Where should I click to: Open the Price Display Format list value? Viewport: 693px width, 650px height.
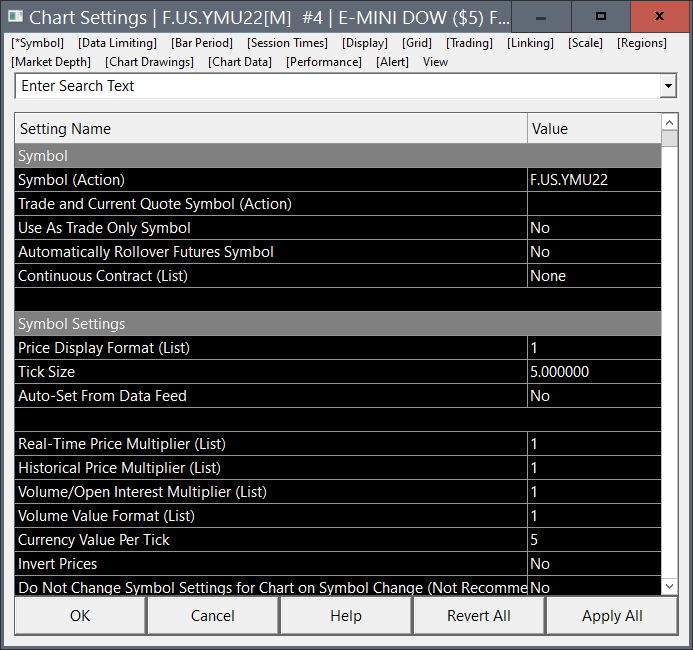click(x=594, y=348)
